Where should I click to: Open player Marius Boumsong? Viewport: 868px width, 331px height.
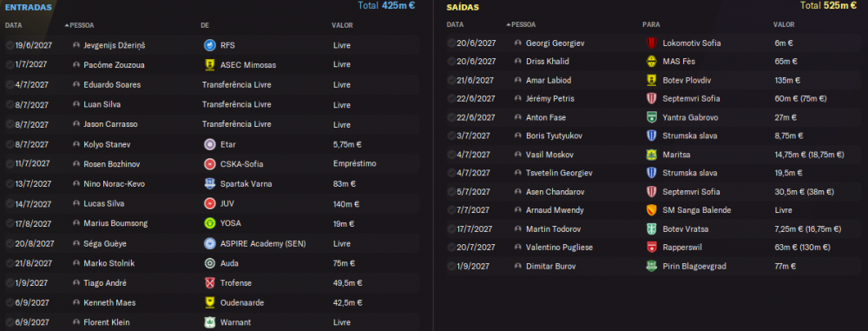(x=115, y=223)
